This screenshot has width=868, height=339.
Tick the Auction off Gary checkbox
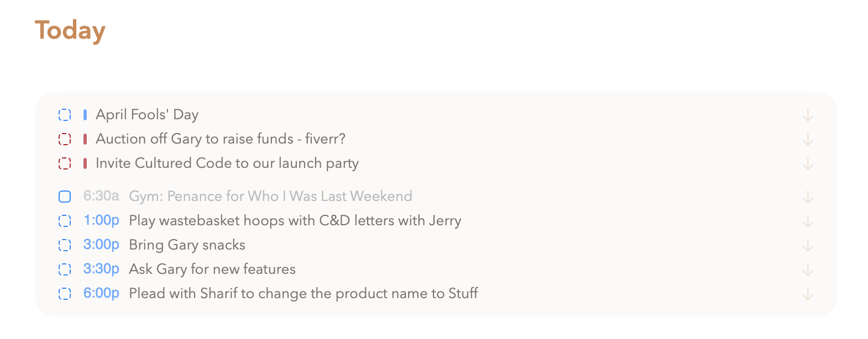(65, 139)
